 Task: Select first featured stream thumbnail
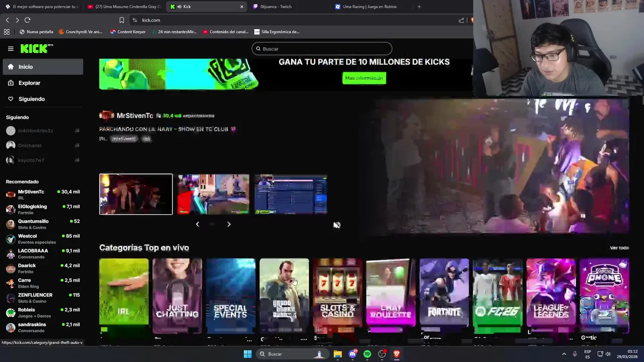point(136,194)
